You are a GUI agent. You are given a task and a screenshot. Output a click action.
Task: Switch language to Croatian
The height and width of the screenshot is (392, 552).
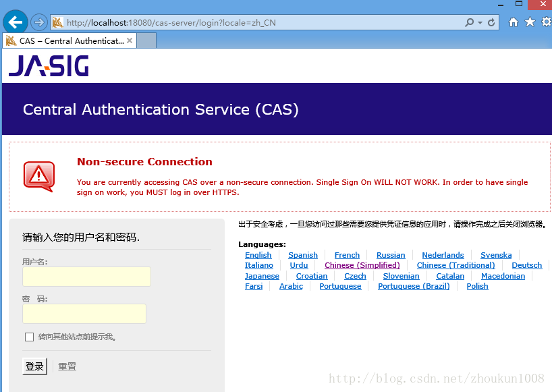tap(312, 276)
